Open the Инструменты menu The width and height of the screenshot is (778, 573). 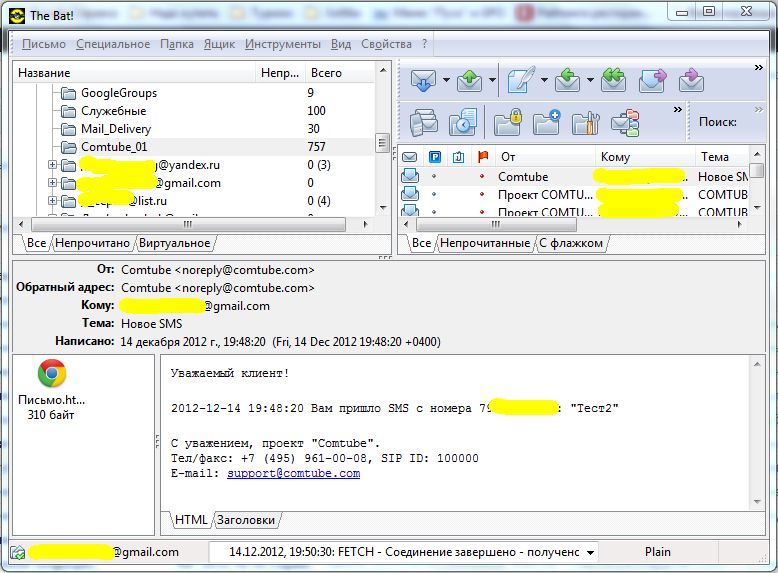click(x=283, y=44)
